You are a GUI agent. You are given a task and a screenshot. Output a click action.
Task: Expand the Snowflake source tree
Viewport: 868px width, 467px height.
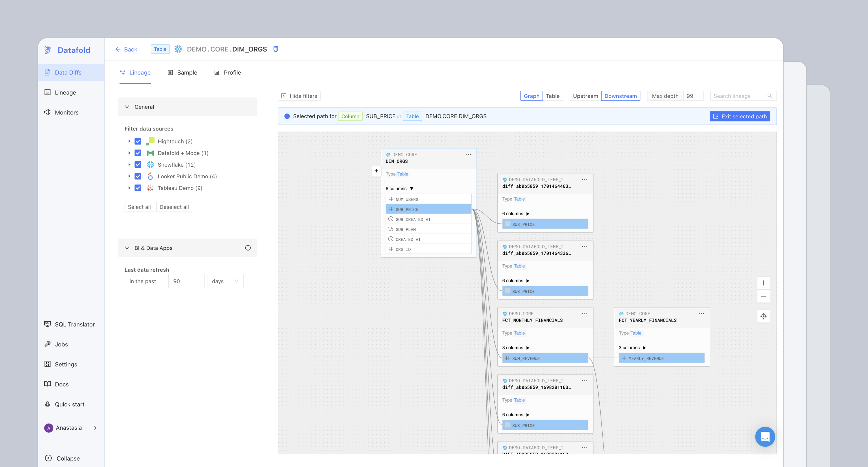point(129,165)
